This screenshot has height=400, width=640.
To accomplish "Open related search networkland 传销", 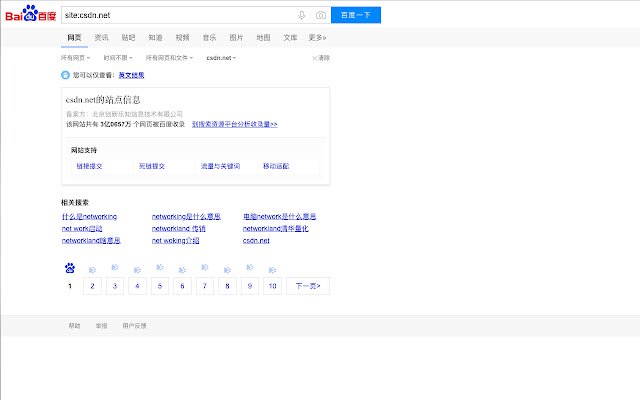I will [179, 229].
